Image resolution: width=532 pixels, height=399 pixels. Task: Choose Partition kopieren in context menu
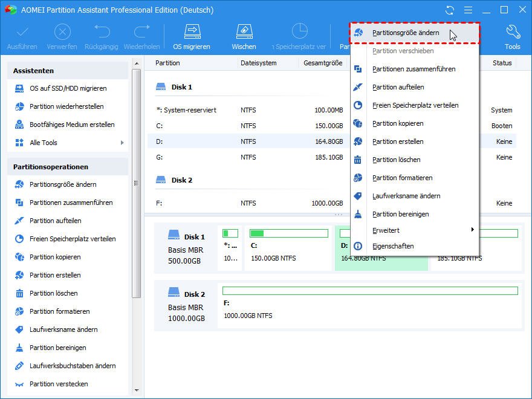pos(415,123)
